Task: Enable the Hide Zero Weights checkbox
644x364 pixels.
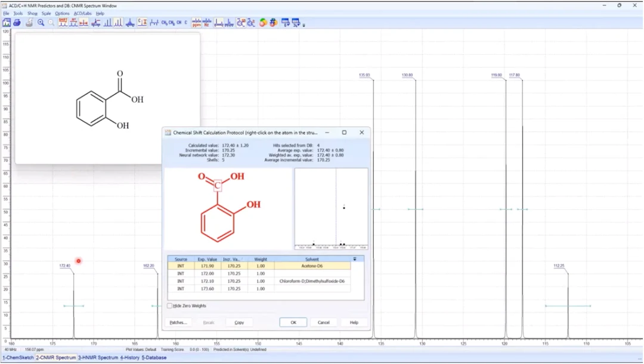Action: [x=169, y=306]
